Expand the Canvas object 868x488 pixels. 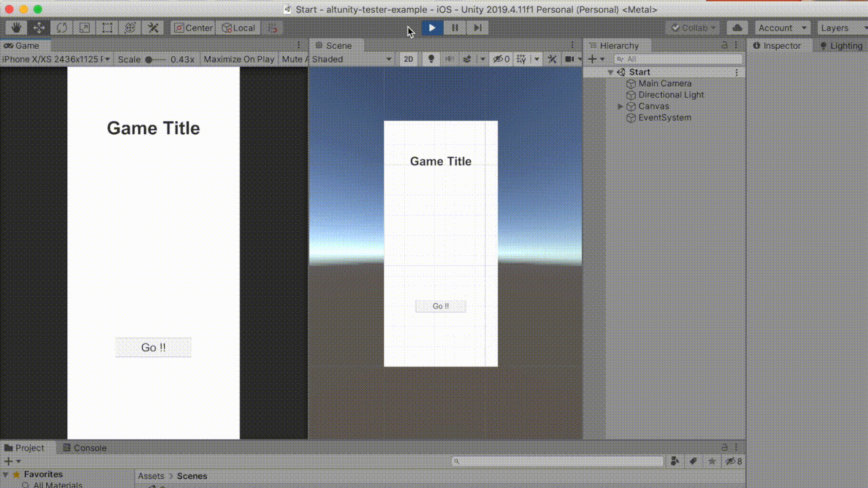click(620, 106)
